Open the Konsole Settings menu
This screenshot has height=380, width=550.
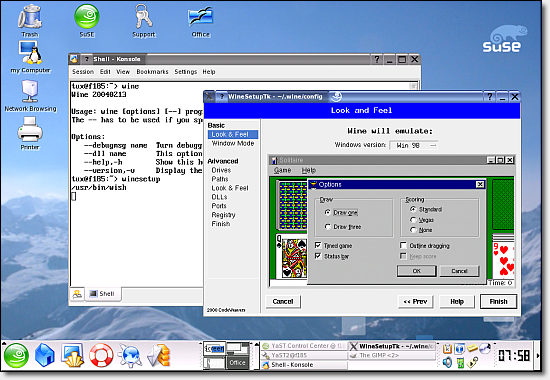[186, 72]
